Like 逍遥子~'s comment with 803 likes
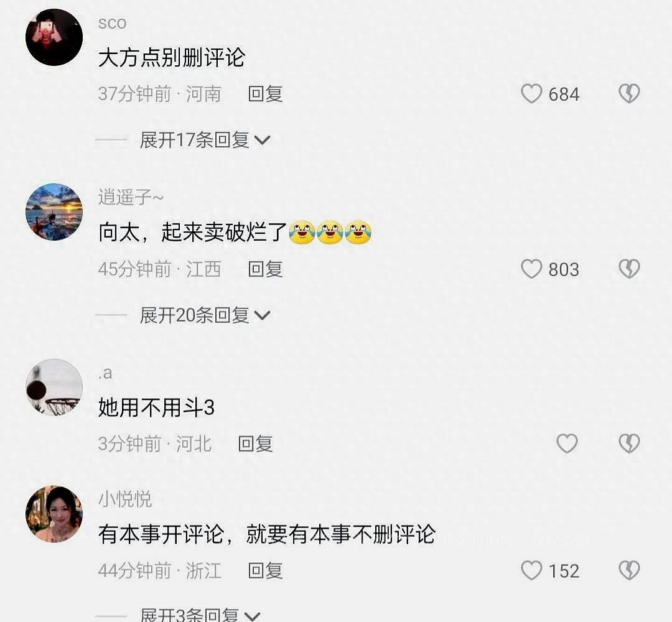The width and height of the screenshot is (672, 622). point(531,269)
